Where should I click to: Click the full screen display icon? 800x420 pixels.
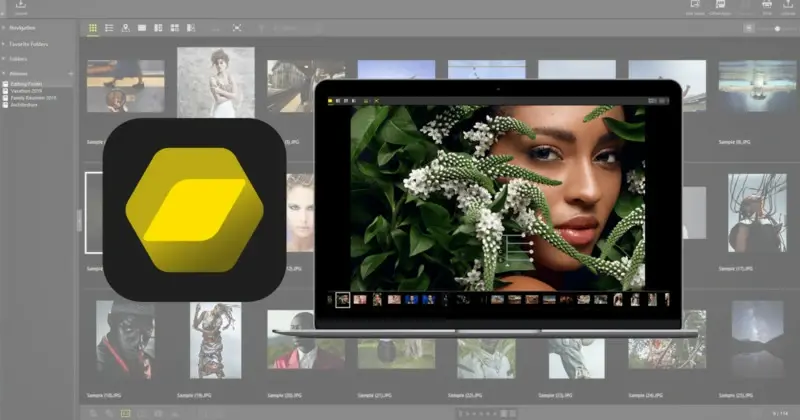point(237,28)
